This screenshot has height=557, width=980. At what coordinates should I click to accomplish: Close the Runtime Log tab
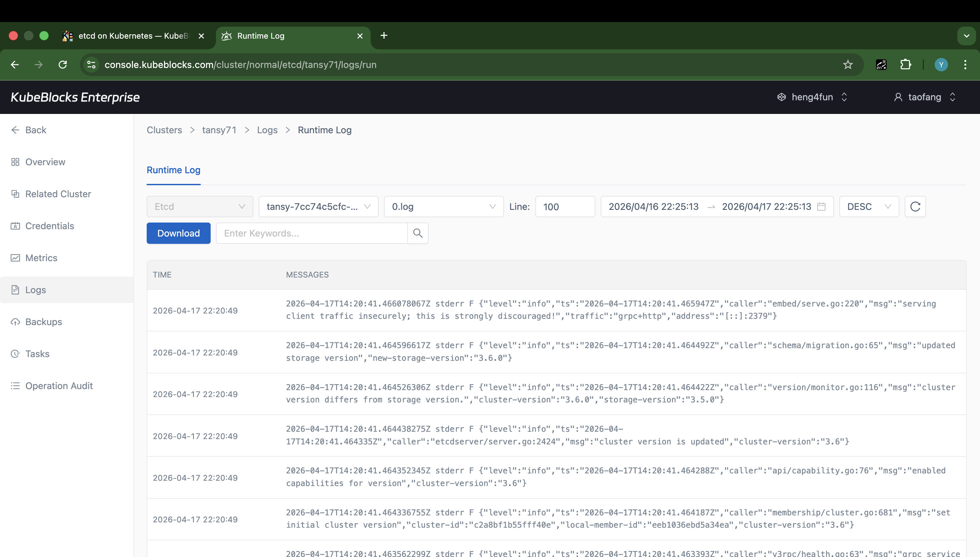point(360,36)
